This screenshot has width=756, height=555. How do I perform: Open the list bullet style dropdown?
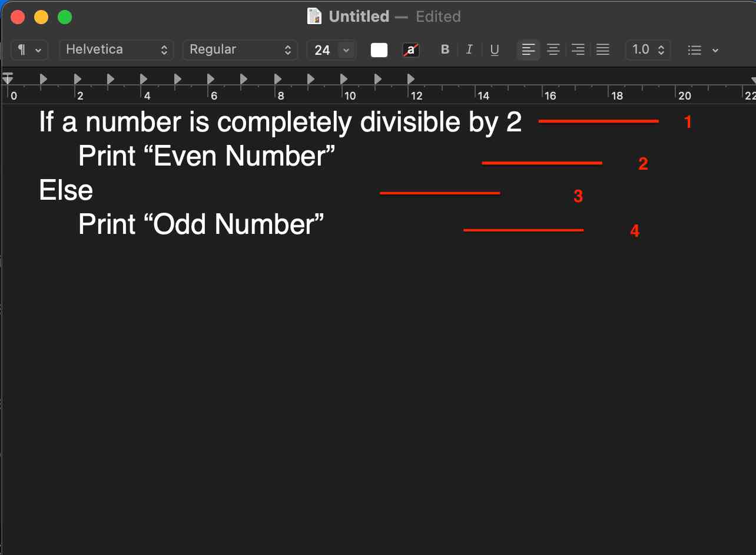[702, 49]
